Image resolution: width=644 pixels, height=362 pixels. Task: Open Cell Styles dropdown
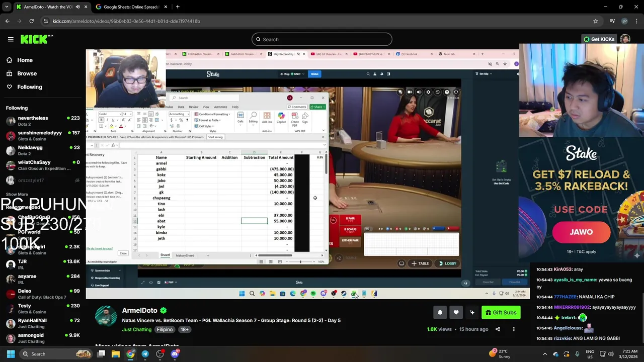tap(205, 126)
